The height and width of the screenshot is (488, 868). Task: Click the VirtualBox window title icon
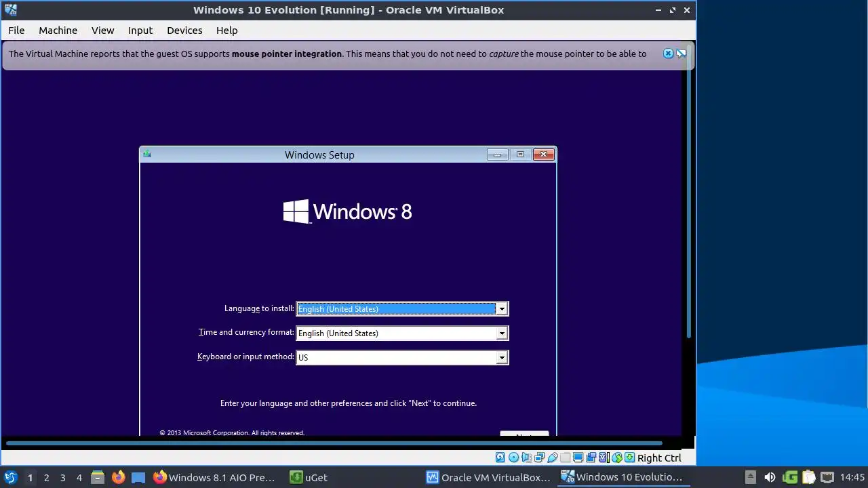[x=10, y=10]
